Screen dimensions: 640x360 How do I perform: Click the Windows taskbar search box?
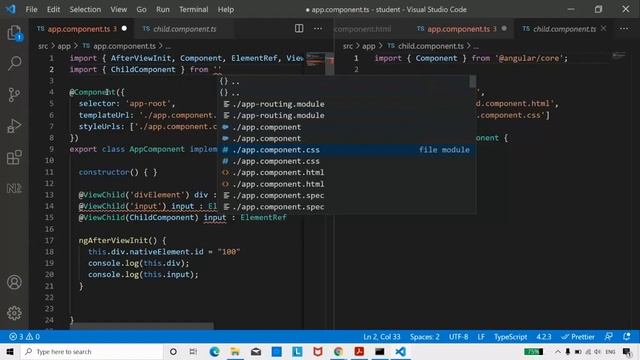(92, 351)
